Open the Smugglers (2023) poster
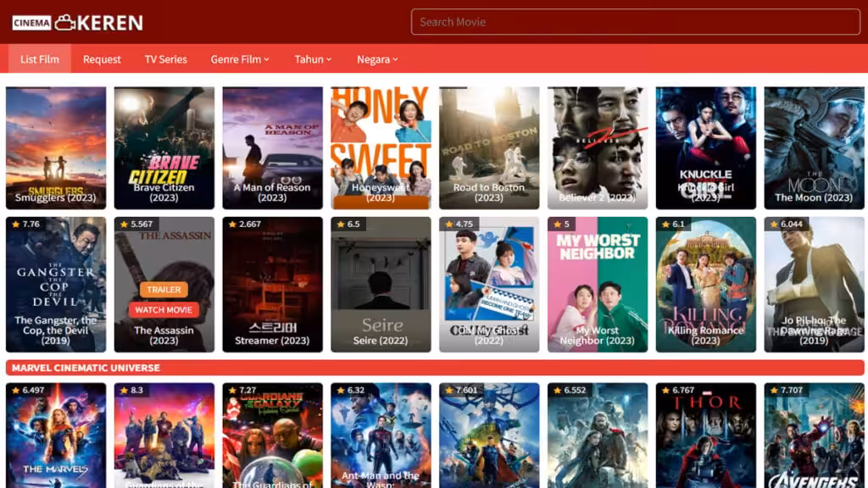Viewport: 868px width, 488px height. (55, 146)
